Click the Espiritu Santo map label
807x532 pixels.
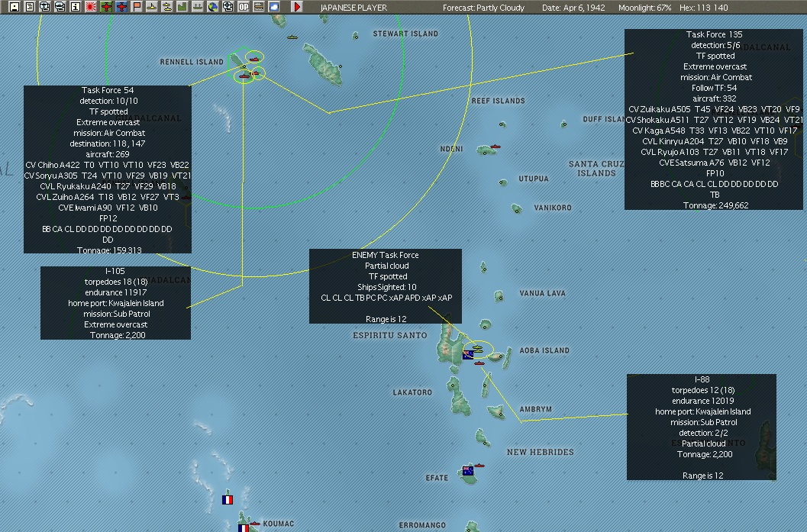389,336
